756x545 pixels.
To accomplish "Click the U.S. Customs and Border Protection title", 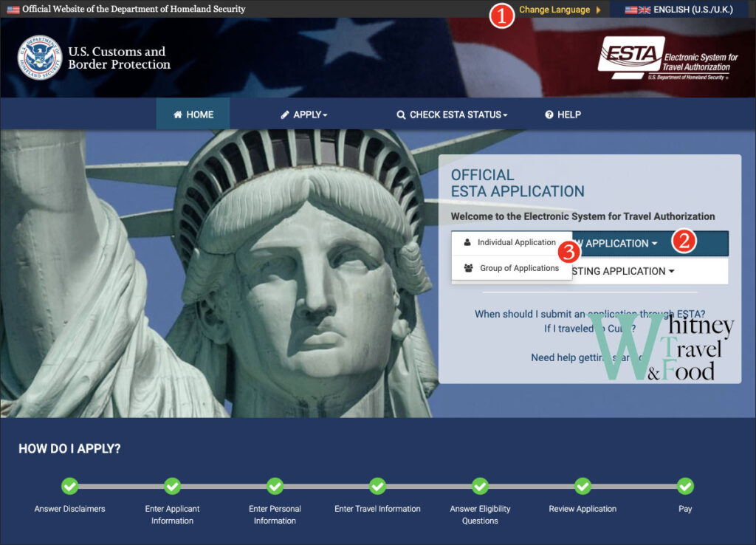I will [x=119, y=58].
